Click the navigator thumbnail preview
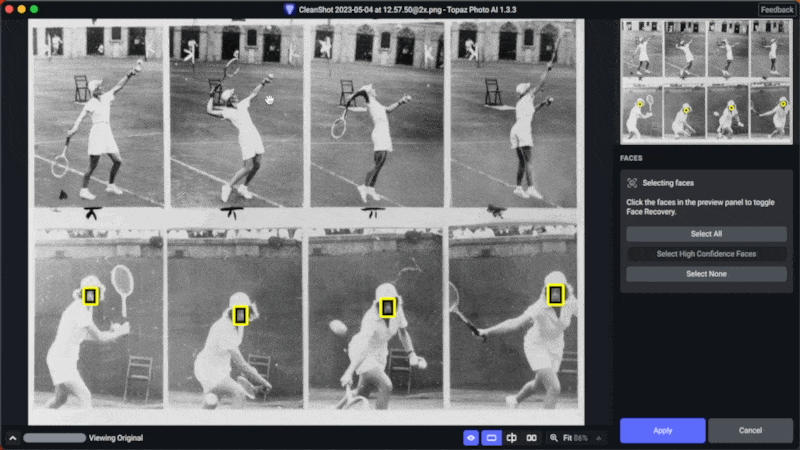Viewport: 800px width, 450px height. click(705, 80)
